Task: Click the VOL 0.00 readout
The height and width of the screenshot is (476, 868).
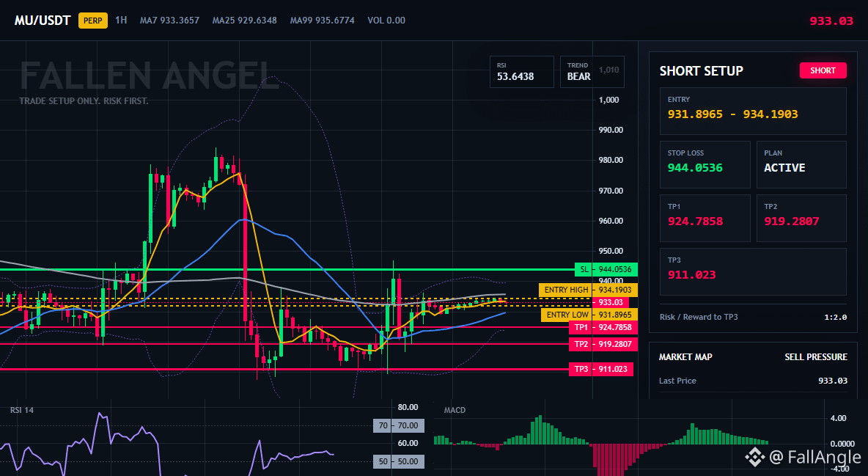Action: (x=386, y=21)
